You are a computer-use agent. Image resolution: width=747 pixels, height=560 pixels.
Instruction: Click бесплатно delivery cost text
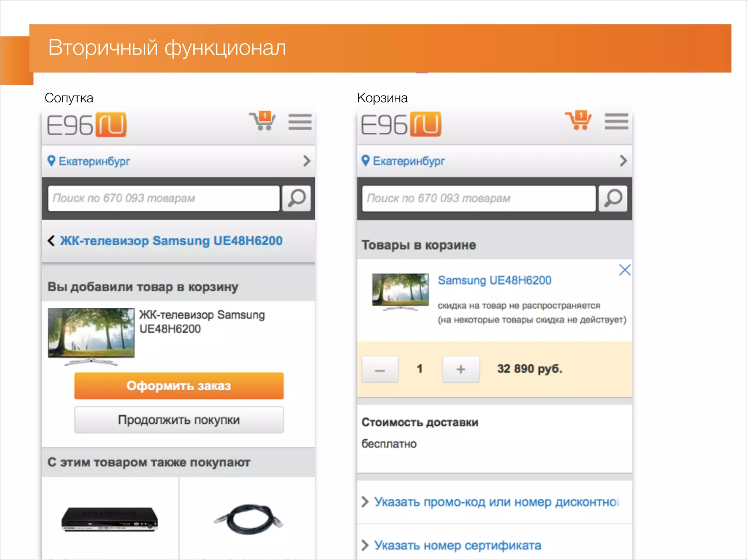[389, 444]
